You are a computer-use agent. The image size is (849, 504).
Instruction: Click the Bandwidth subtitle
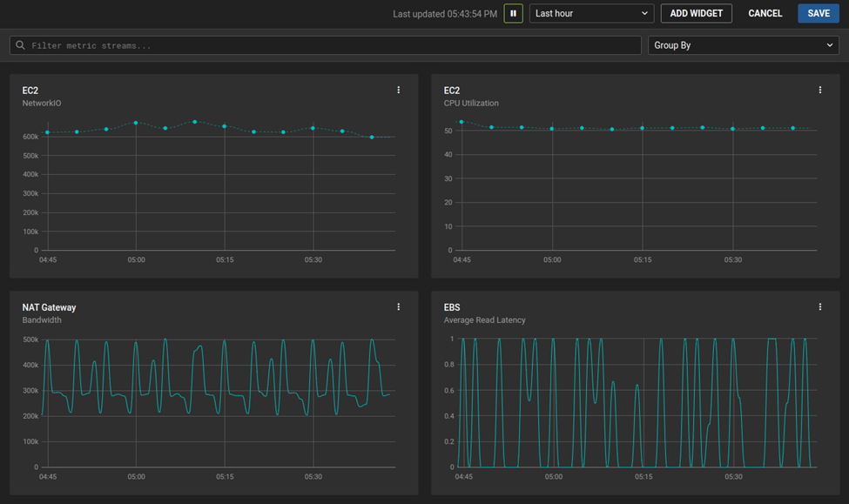[x=42, y=320]
